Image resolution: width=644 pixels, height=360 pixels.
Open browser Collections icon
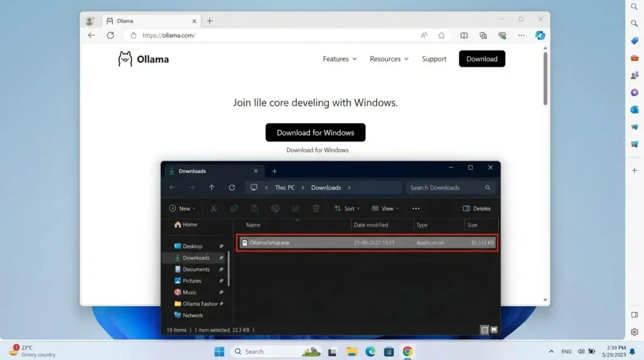[x=483, y=35]
